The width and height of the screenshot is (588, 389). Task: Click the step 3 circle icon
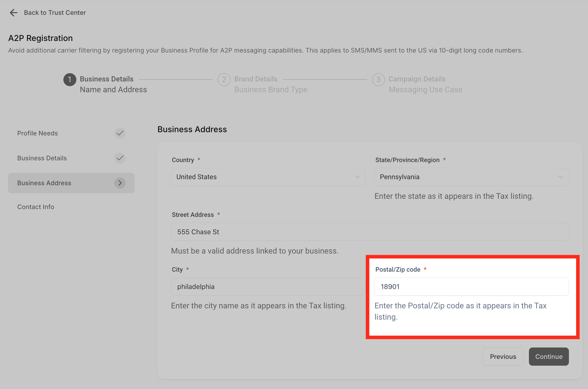pyautogui.click(x=378, y=80)
